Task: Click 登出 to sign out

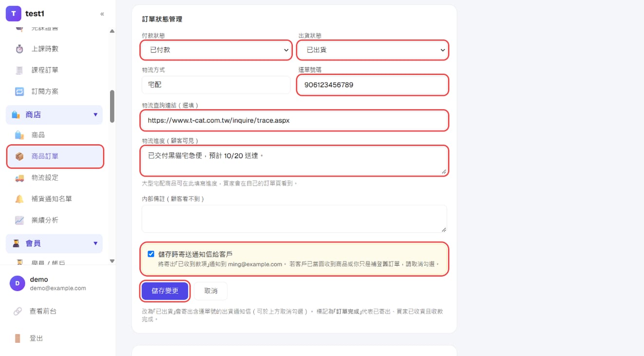Action: [36, 338]
